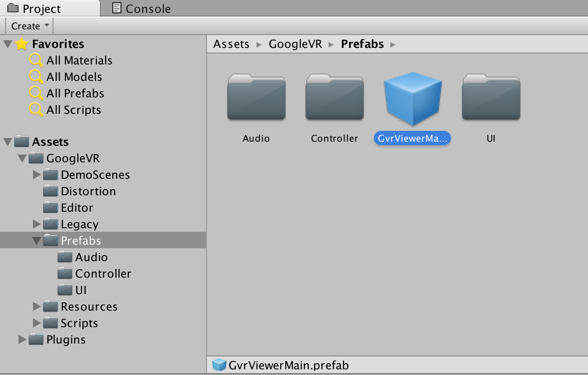Click the Prefabs breadcrumb label
Image resolution: width=588 pixels, height=375 pixels.
point(362,44)
